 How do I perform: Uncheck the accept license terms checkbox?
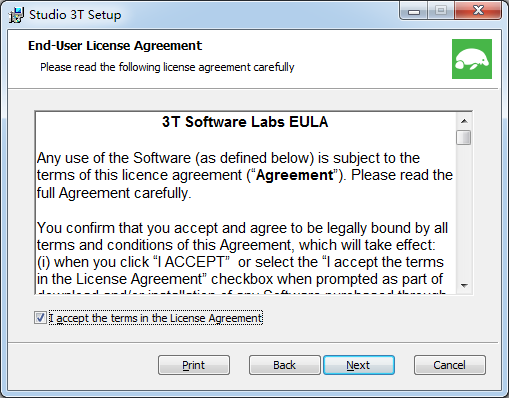pos(40,318)
